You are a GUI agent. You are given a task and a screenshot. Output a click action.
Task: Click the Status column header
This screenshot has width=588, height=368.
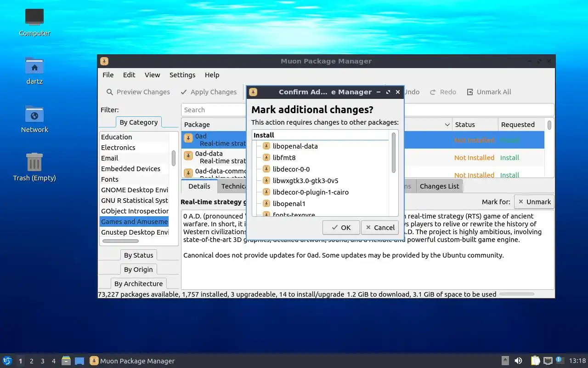click(x=475, y=125)
